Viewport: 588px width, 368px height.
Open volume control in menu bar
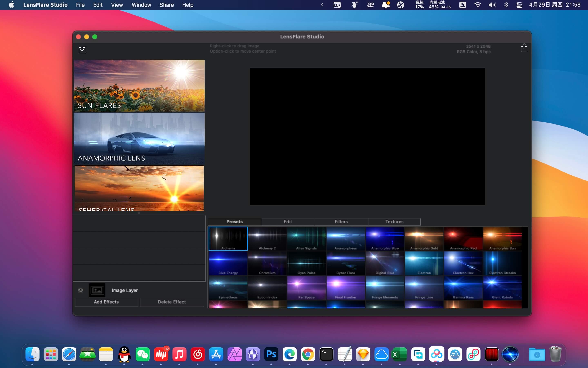tap(492, 5)
